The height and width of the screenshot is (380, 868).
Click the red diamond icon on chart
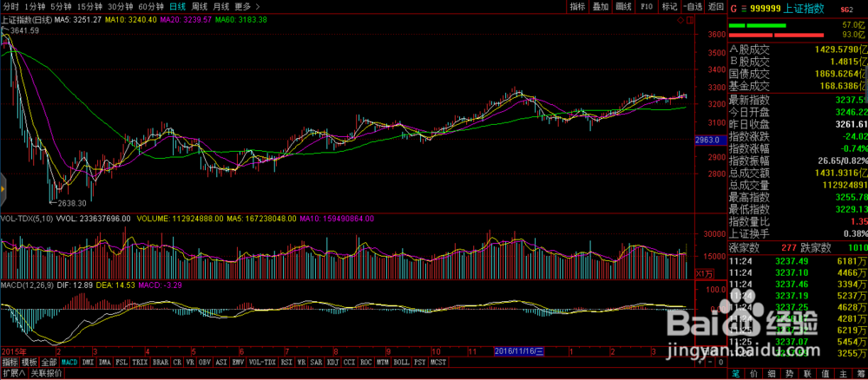click(681, 20)
